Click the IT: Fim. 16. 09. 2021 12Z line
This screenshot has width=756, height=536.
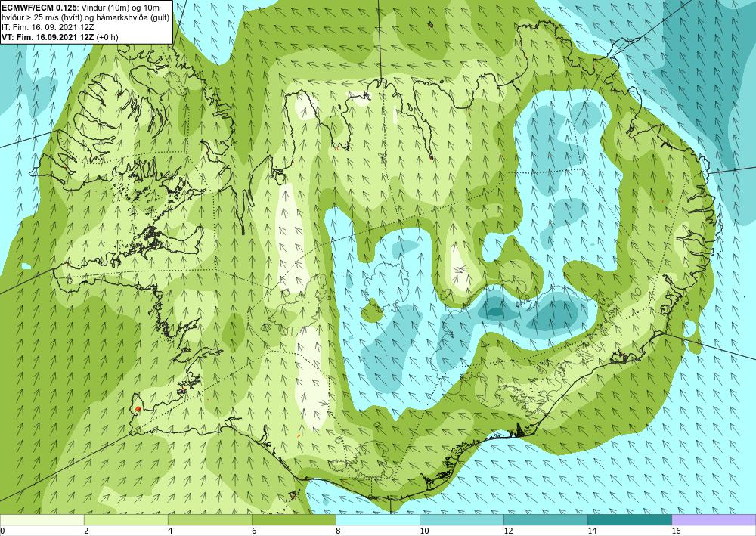click(48, 27)
